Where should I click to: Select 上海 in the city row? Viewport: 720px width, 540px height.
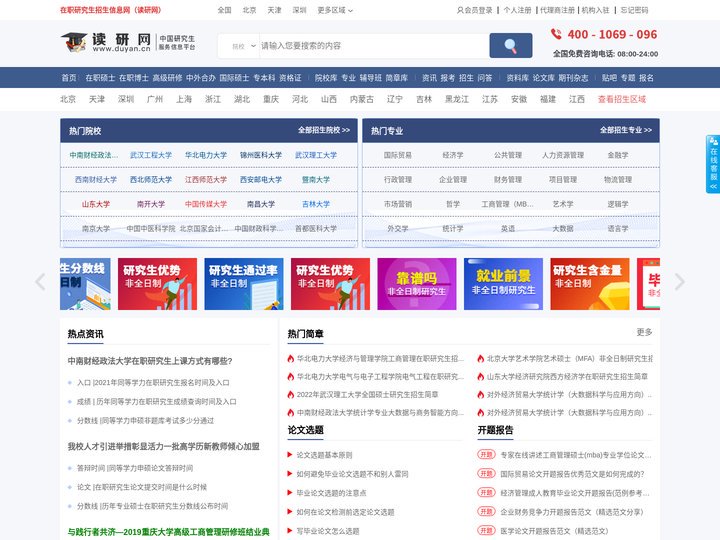pyautogui.click(x=184, y=99)
